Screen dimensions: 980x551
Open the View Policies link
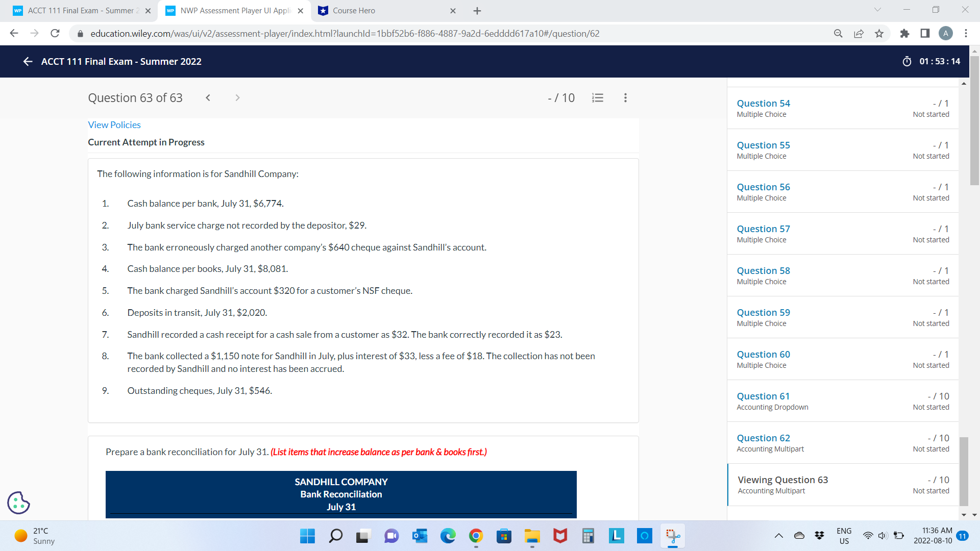pos(114,124)
